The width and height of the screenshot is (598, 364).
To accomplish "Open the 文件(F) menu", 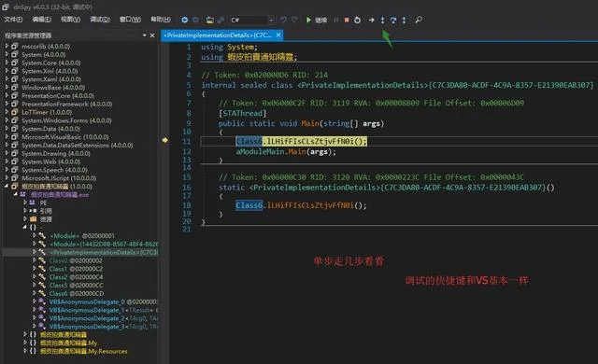I will tap(13, 20).
